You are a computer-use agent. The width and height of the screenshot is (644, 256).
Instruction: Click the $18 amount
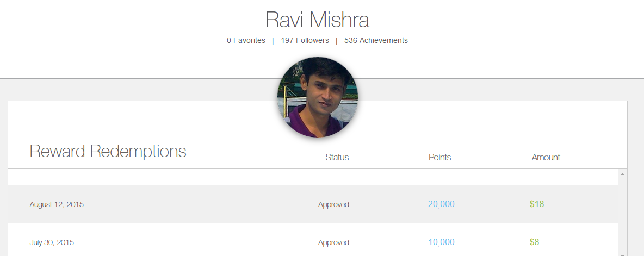click(537, 204)
